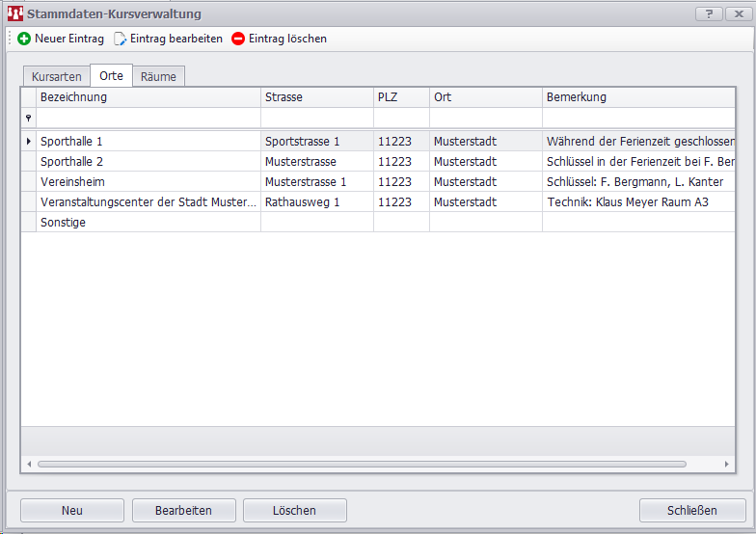Screen dimensions: 756x534
Task: Click the filter row icon in the grid
Action: click(x=28, y=118)
